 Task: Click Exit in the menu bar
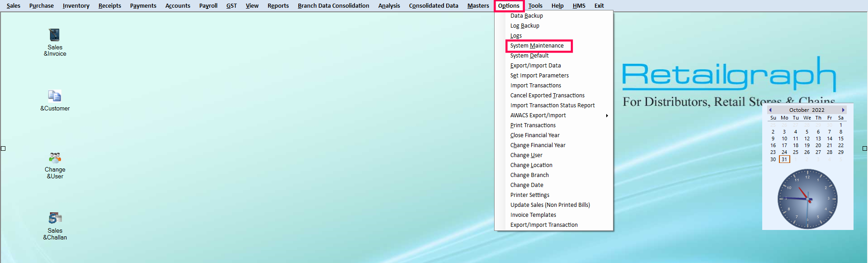pos(599,6)
